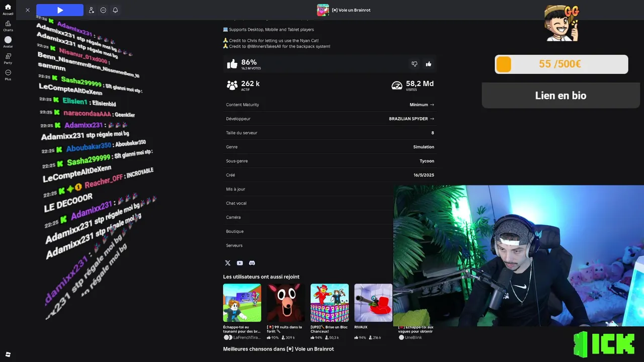Screen dimensions: 644x362
Task: Click naracondaaAAA username in chat overlay
Action: pos(87,113)
